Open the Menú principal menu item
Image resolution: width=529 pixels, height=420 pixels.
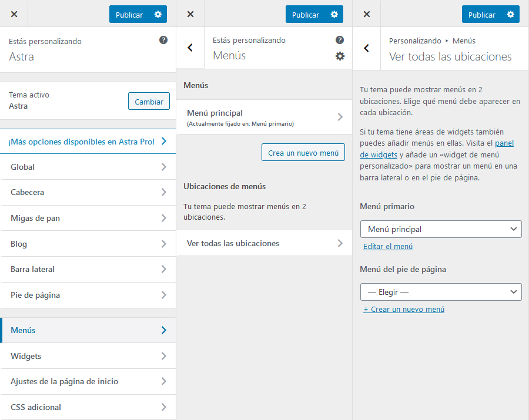[264, 117]
